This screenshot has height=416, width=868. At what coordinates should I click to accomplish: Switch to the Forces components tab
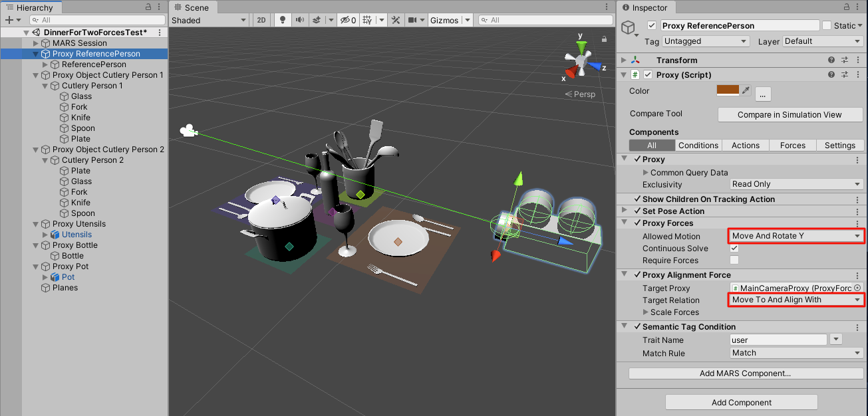[792, 146]
